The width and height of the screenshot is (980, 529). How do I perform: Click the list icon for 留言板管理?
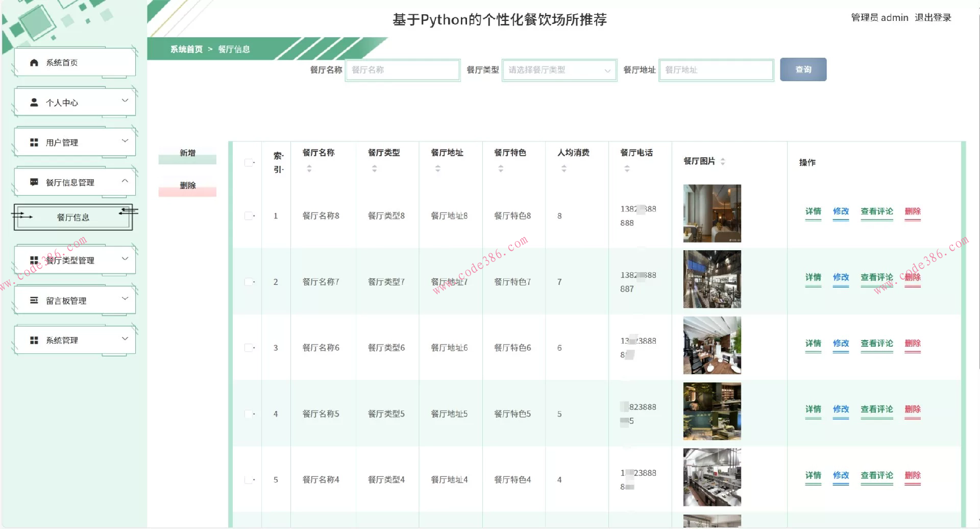coord(34,300)
